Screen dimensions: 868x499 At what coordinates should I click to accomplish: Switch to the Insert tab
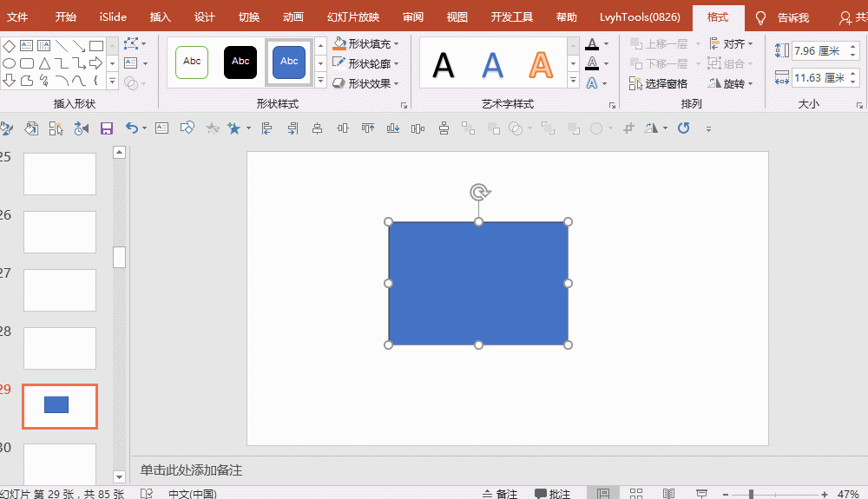(160, 17)
